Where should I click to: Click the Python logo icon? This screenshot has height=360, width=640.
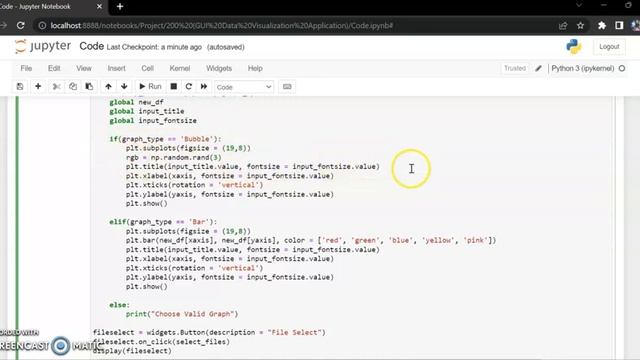coord(574,47)
